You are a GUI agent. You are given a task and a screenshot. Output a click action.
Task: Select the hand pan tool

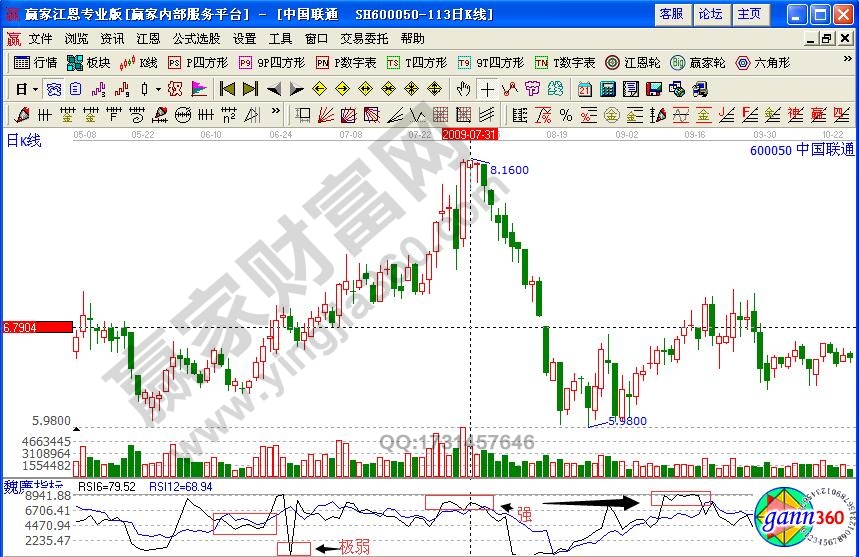[x=464, y=88]
